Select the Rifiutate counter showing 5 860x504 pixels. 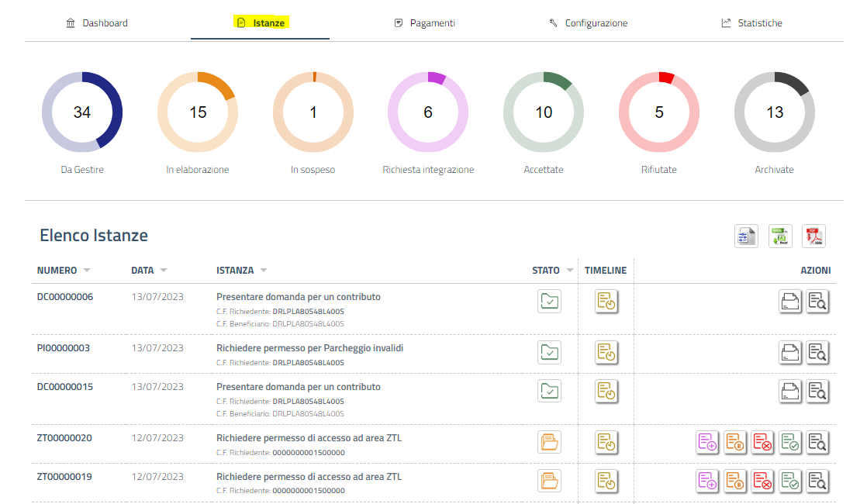[658, 112]
